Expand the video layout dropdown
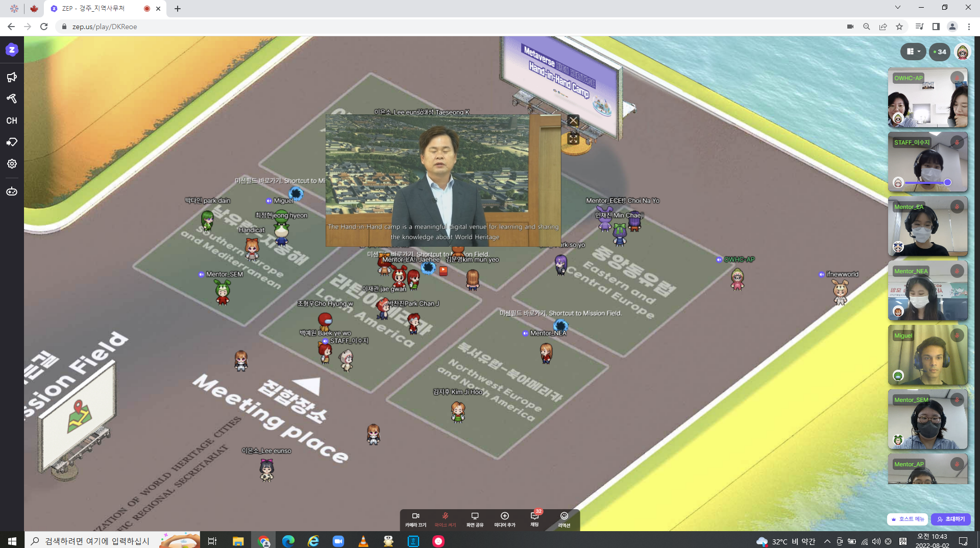The image size is (980, 548). tap(913, 52)
